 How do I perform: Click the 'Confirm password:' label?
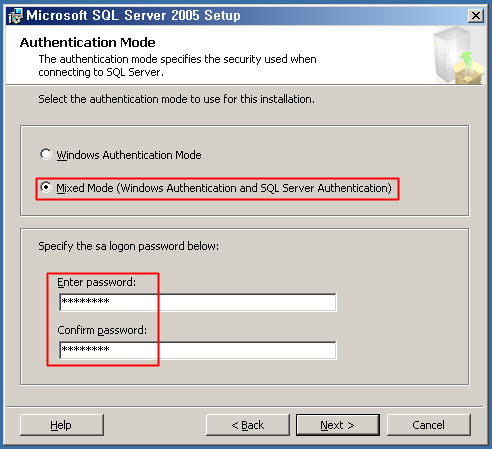(x=102, y=330)
